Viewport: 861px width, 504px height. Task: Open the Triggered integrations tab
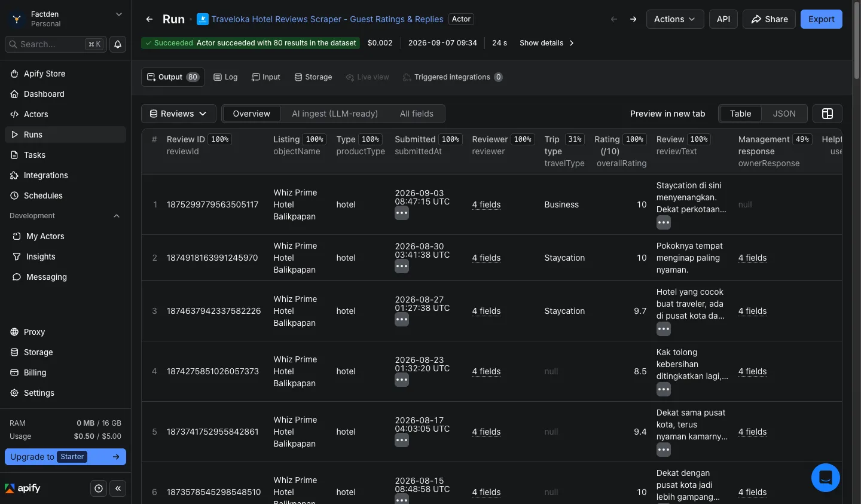click(x=453, y=77)
